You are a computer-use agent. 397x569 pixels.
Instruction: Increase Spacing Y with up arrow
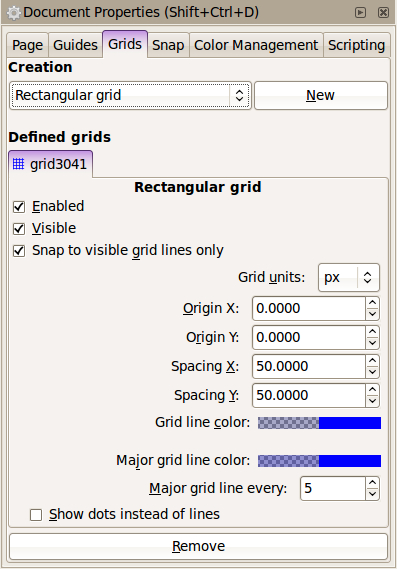pyautogui.click(x=372, y=390)
